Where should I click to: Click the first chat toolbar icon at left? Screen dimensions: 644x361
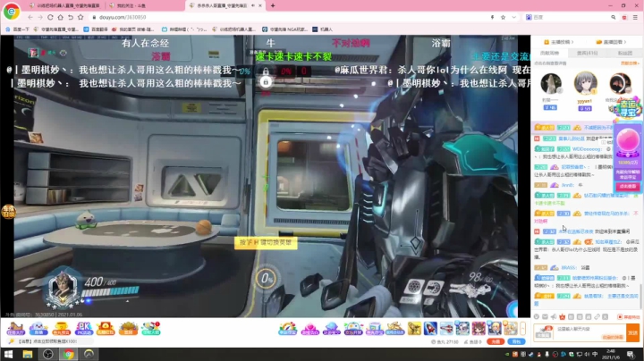[x=537, y=316]
